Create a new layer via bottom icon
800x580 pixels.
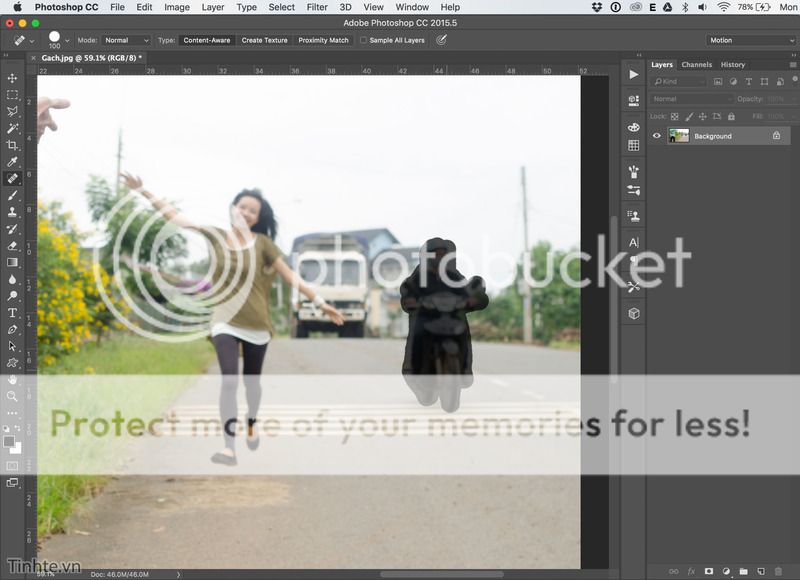(761, 571)
